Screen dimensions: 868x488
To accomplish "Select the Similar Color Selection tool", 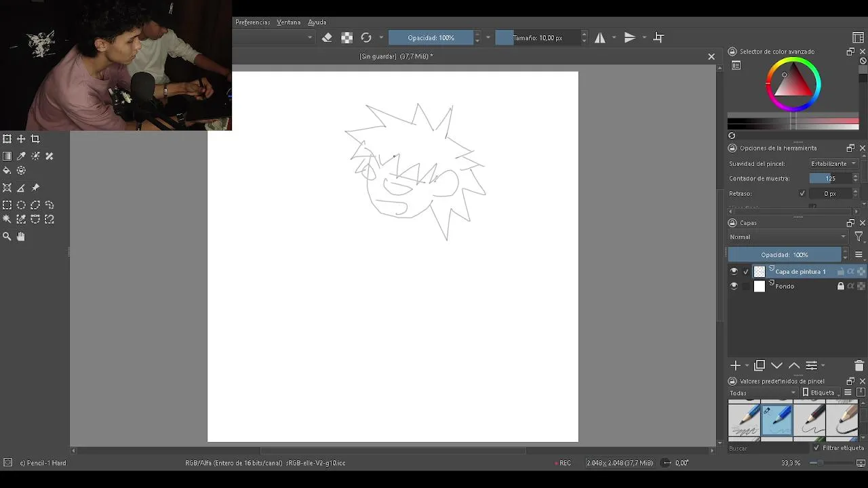I will click(21, 219).
